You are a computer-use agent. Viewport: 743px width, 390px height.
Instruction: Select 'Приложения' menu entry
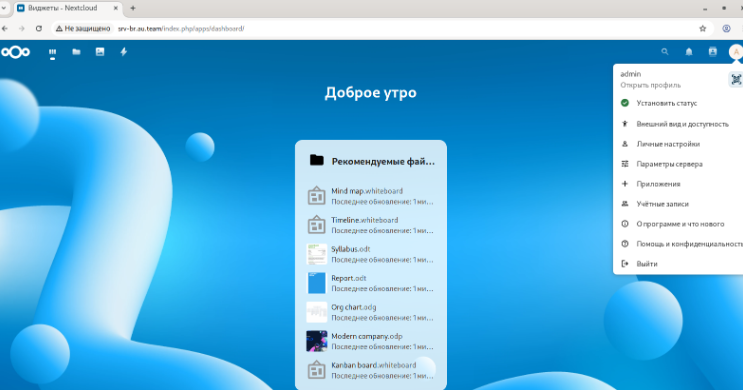678,184
